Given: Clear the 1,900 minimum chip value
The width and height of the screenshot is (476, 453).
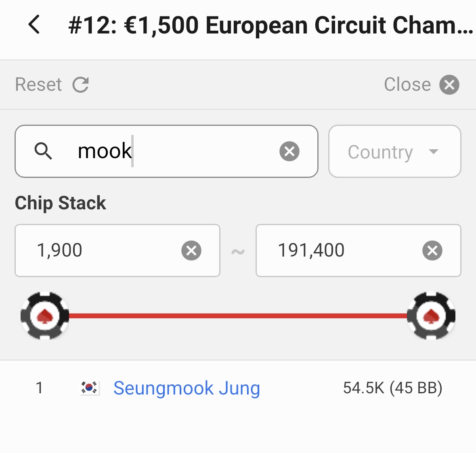Looking at the screenshot, I should (x=191, y=251).
